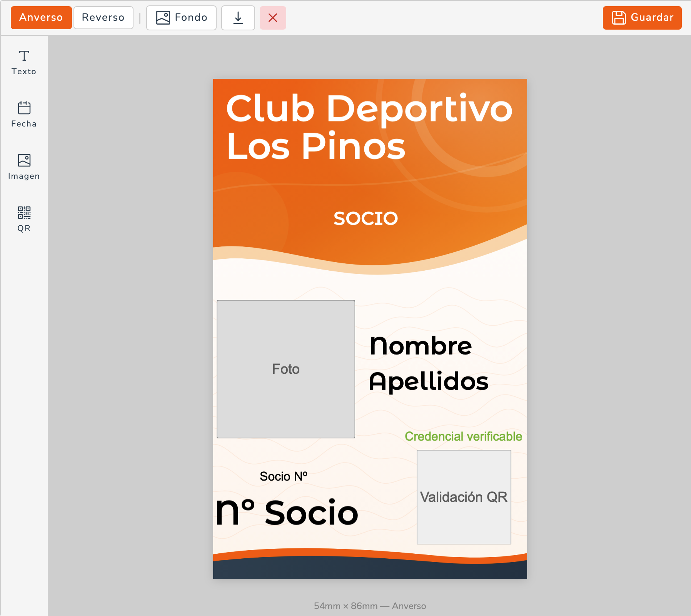
Task: Select the green Credencial verificable text
Action: (463, 436)
